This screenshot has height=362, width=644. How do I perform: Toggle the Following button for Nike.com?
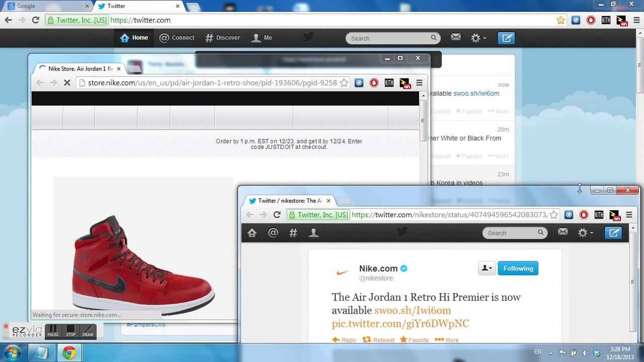point(518,268)
